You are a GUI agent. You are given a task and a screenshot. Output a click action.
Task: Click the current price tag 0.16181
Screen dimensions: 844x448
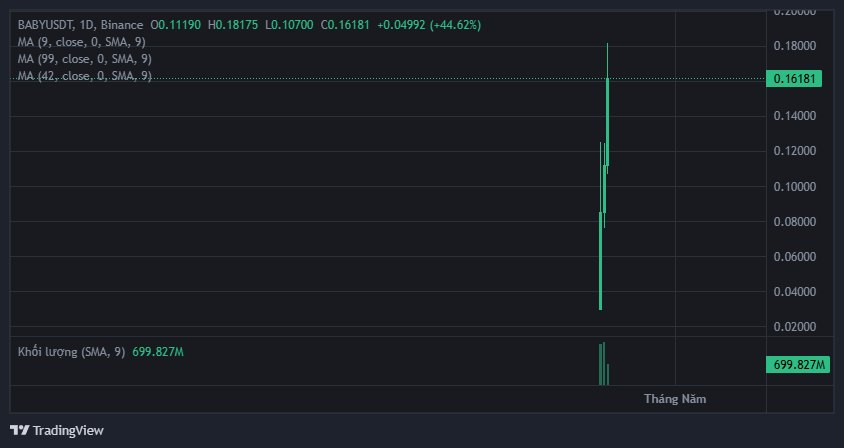coord(794,79)
